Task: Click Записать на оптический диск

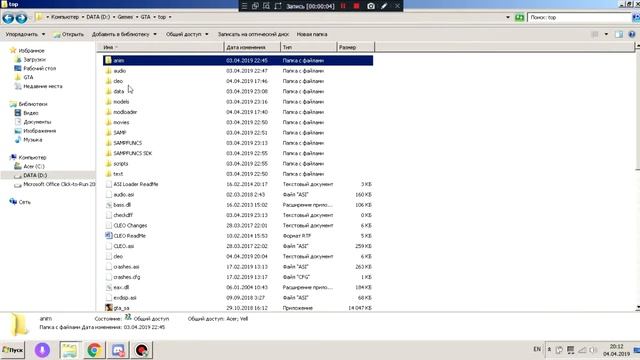Action: point(253,34)
